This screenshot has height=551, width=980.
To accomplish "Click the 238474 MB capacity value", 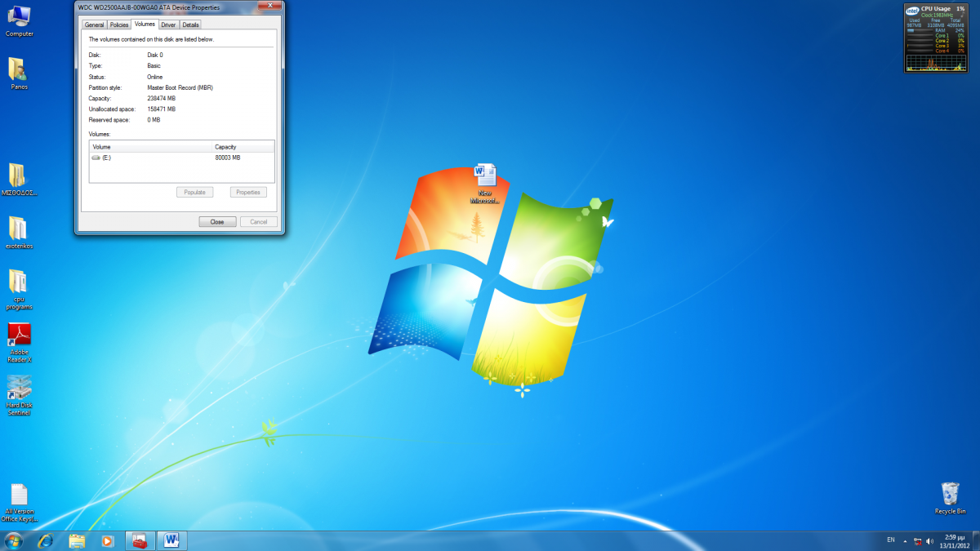I will click(x=162, y=98).
